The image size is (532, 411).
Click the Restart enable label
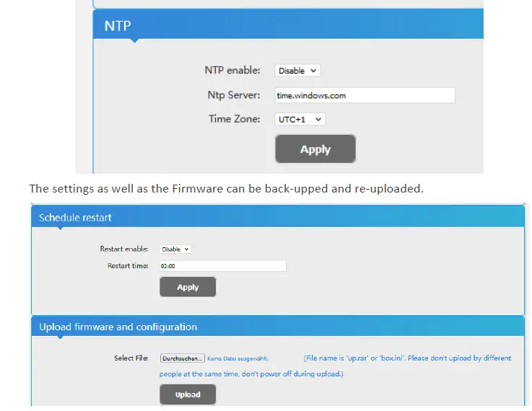click(124, 249)
